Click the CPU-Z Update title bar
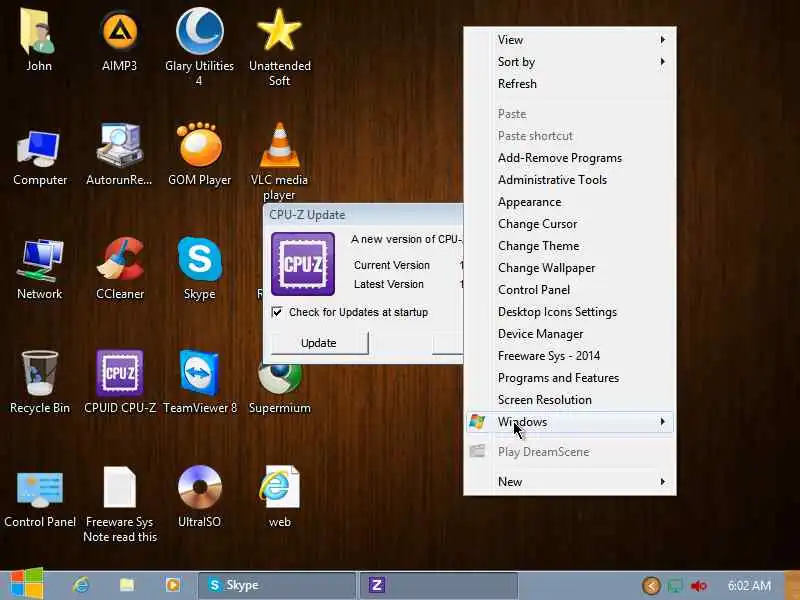The image size is (800, 600). coord(363,215)
